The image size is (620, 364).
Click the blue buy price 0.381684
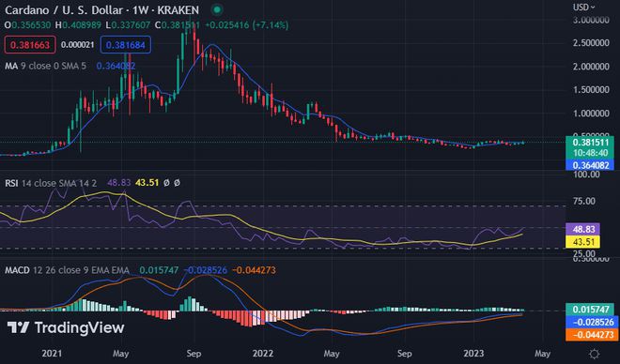point(126,45)
